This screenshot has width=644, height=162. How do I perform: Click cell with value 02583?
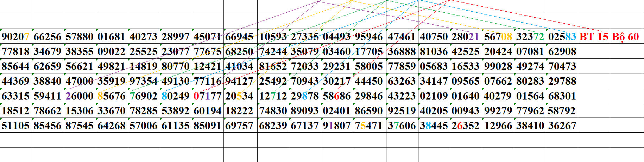tap(562, 37)
